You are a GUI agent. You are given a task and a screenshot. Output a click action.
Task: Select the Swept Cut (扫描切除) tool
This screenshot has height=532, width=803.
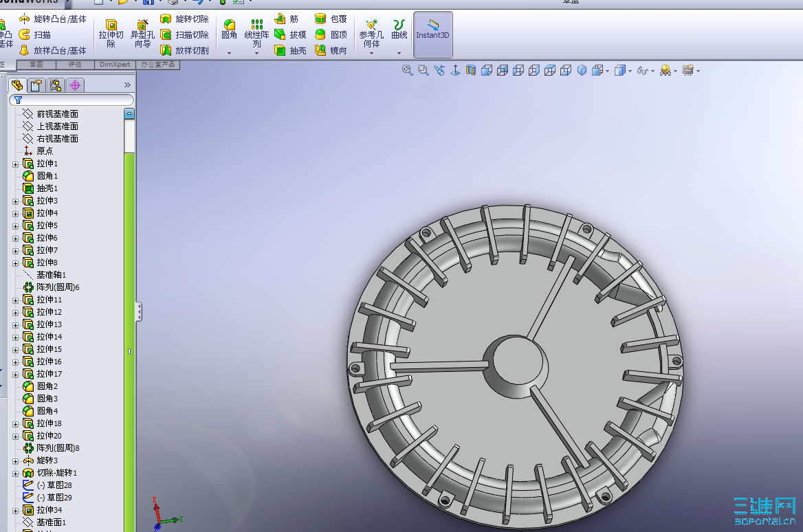point(184,35)
